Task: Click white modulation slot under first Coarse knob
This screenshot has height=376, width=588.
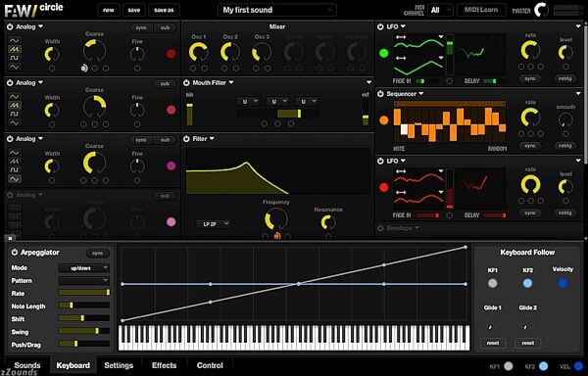Action: coord(84,69)
